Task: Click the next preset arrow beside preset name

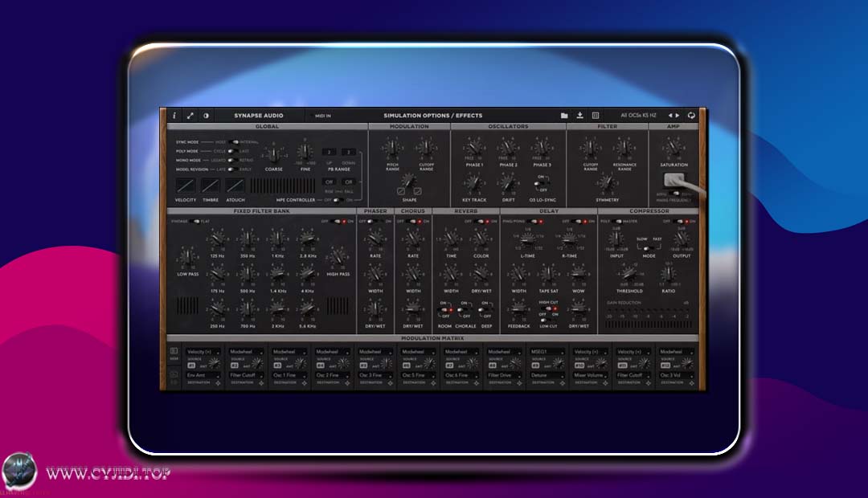Action: 677,115
